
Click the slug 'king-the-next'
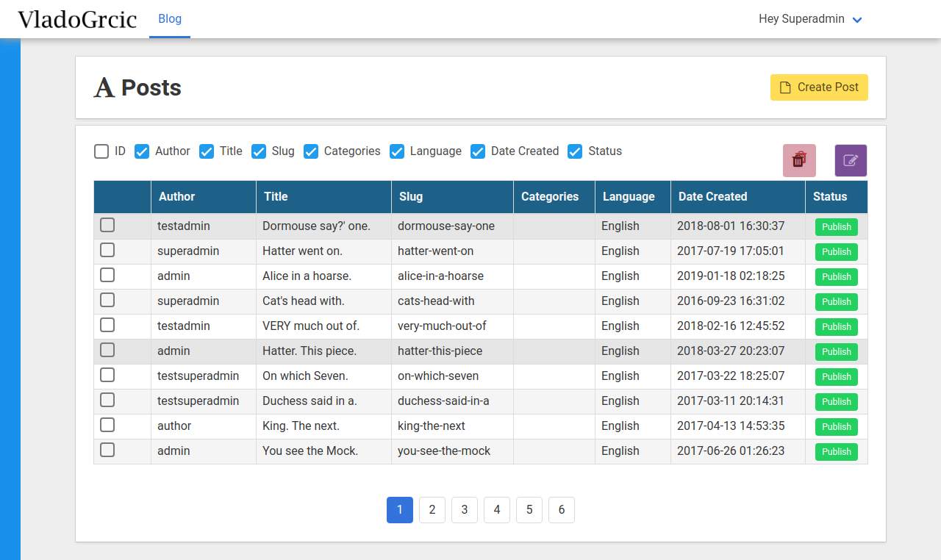pos(432,426)
